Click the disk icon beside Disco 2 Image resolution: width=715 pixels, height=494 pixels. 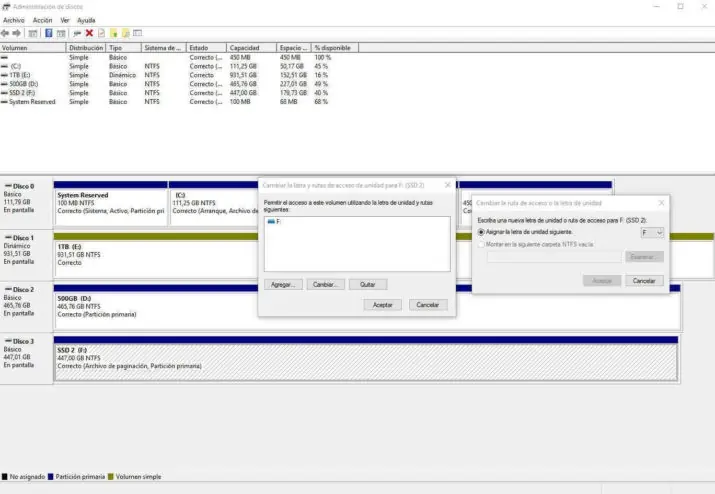8,289
